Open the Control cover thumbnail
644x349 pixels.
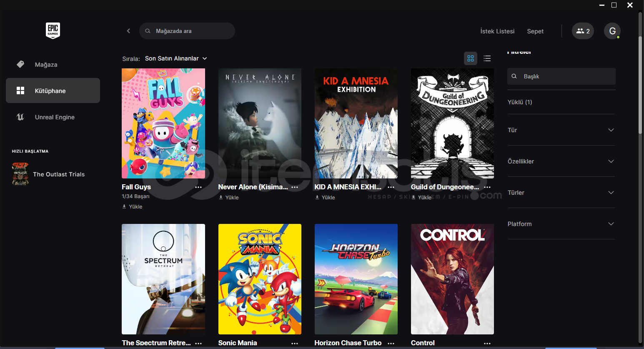point(452,279)
